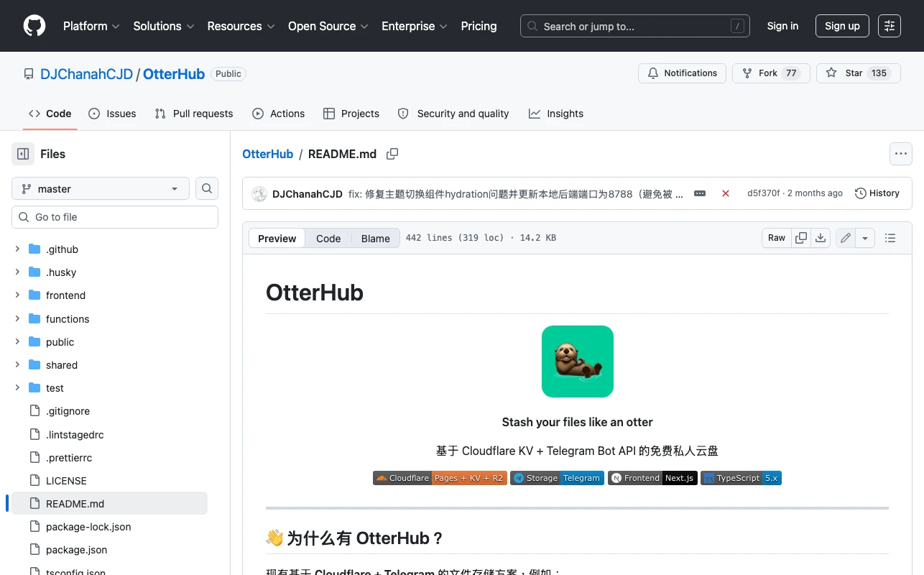Open the header appearance settings icon
924x575 pixels.
click(x=890, y=26)
